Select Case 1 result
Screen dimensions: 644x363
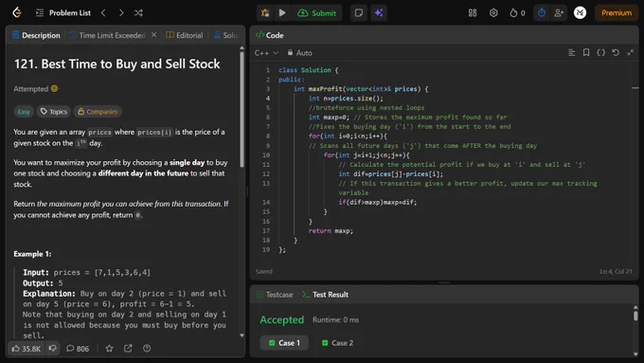[x=284, y=343]
